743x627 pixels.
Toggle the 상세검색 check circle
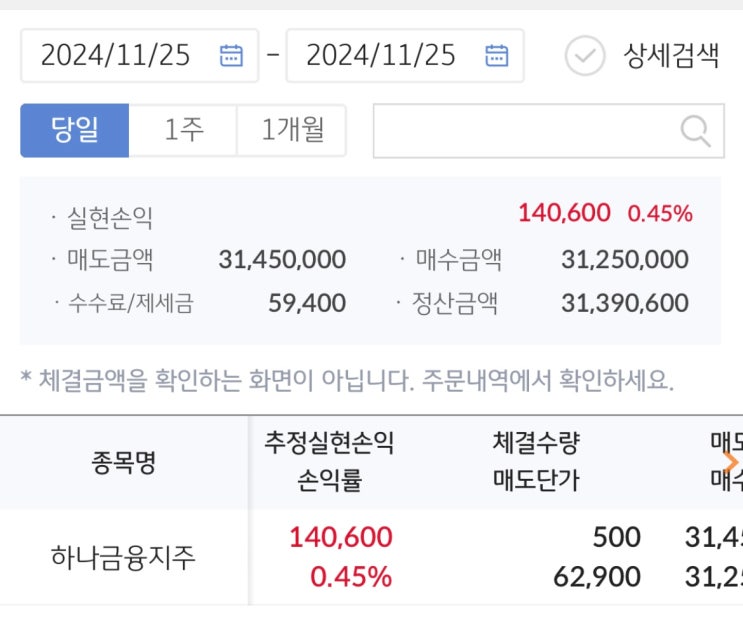[x=585, y=56]
